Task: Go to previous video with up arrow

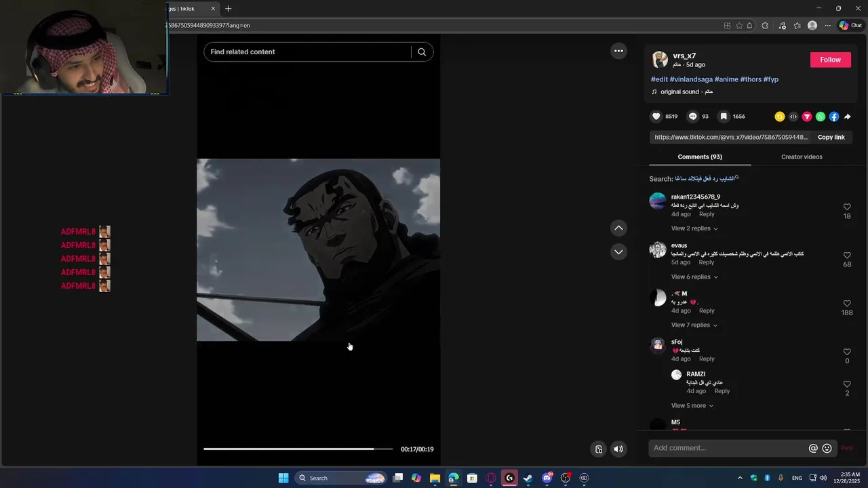Action: (618, 228)
